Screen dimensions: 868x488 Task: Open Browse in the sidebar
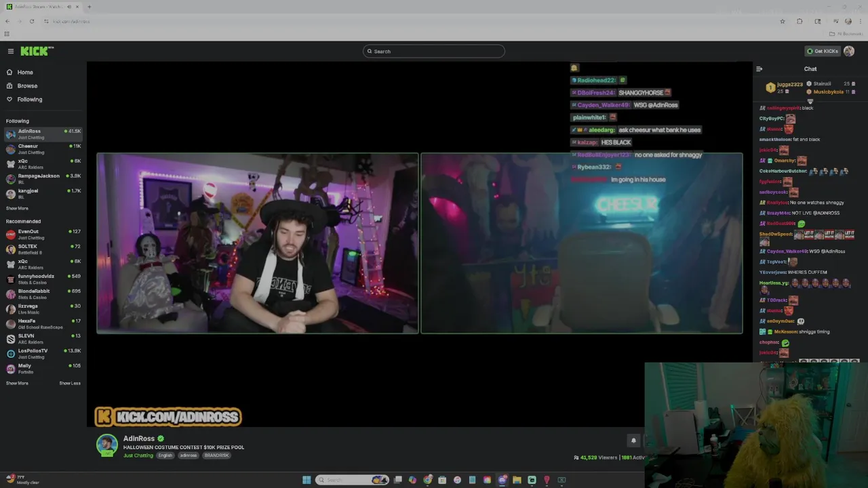point(43,86)
